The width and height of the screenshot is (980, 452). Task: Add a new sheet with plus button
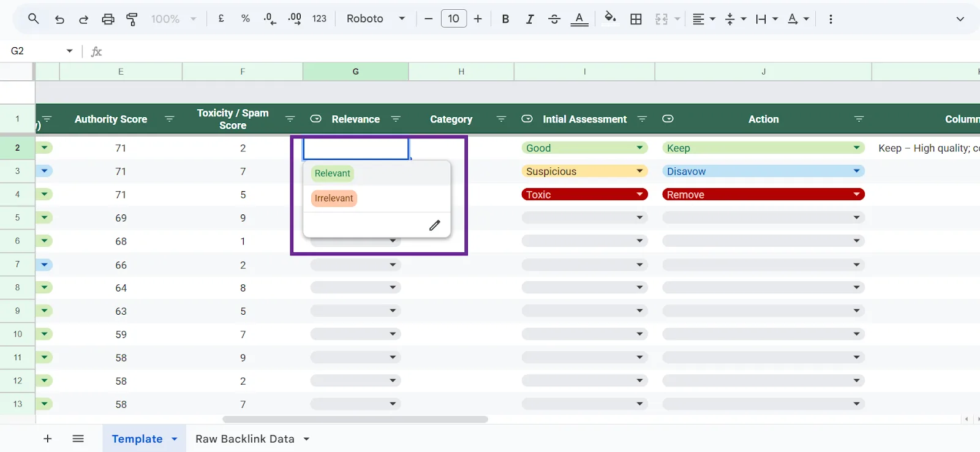(48, 439)
